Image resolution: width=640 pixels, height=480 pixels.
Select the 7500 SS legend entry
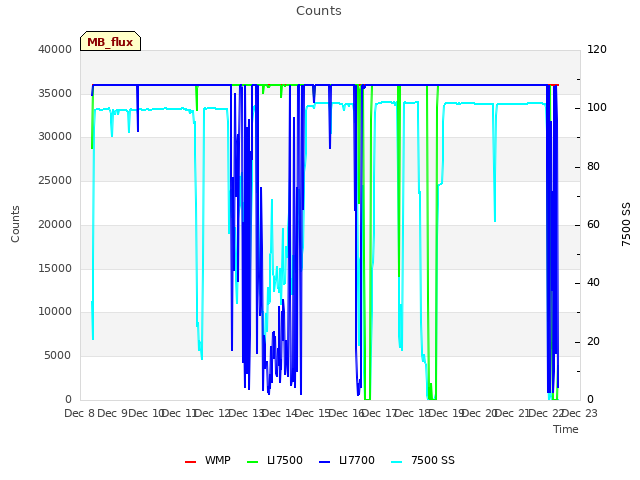coord(423,460)
